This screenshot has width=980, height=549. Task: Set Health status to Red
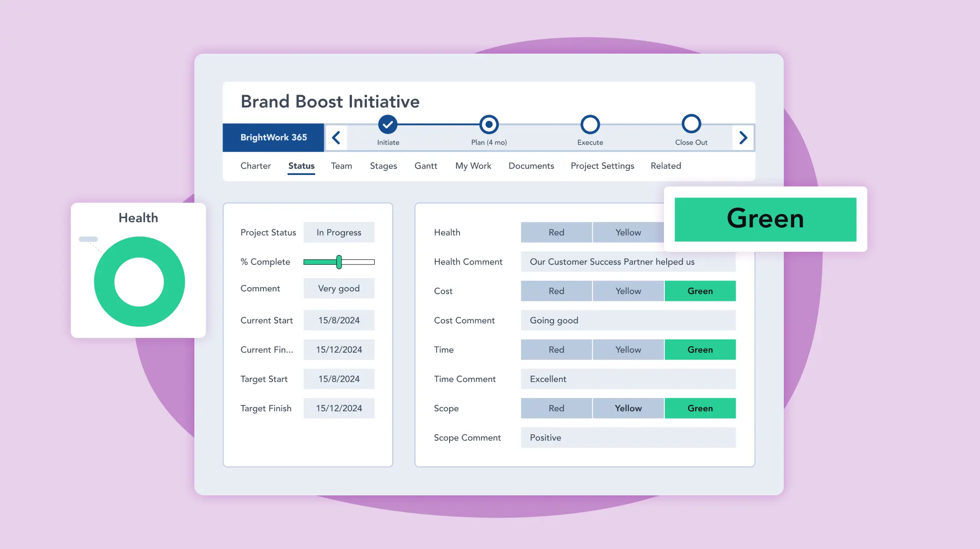[556, 232]
